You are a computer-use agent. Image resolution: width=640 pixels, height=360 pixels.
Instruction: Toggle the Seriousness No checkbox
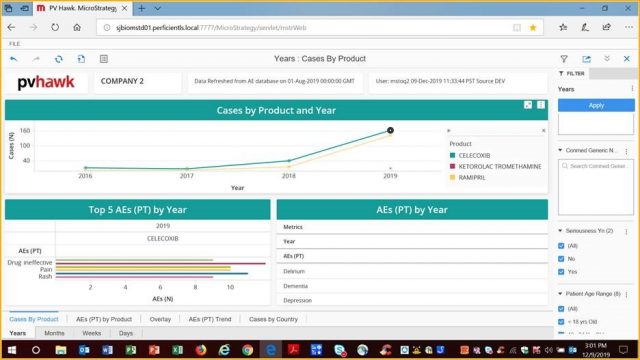click(561, 259)
